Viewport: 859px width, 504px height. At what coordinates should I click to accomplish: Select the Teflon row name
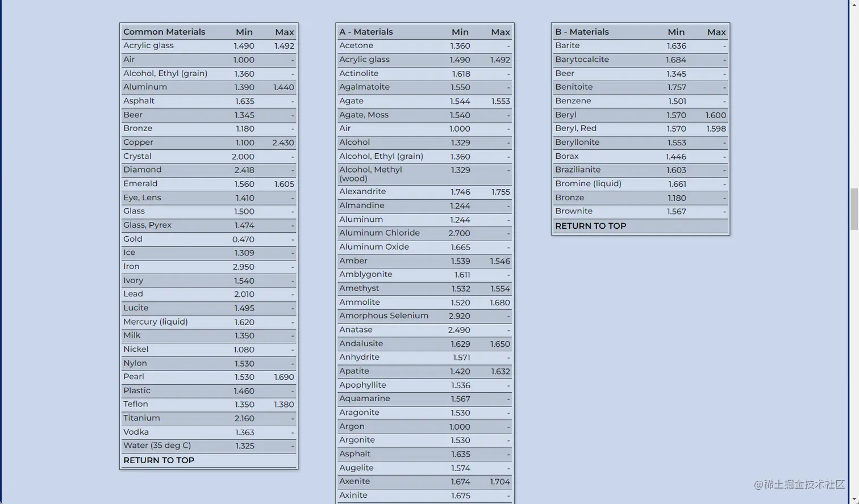coord(135,404)
